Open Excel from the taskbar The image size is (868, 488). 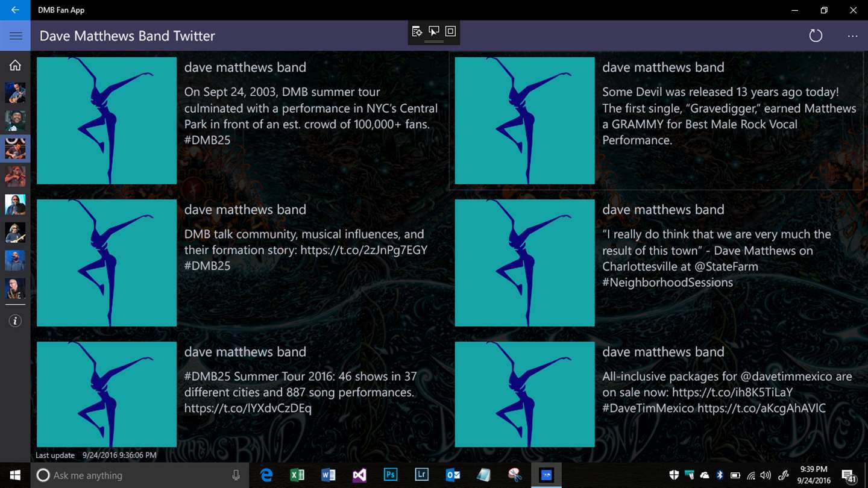click(297, 475)
